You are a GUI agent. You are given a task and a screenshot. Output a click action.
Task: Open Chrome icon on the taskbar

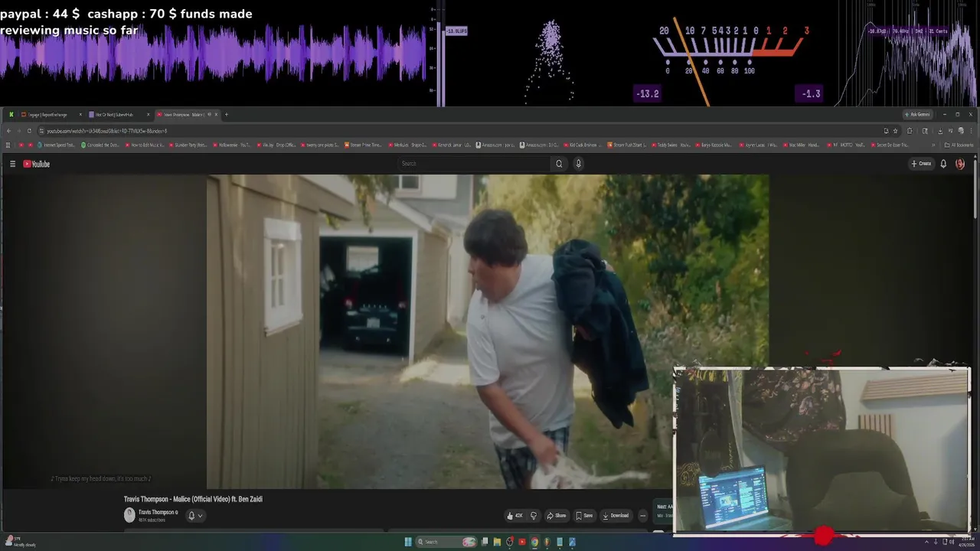(x=534, y=542)
